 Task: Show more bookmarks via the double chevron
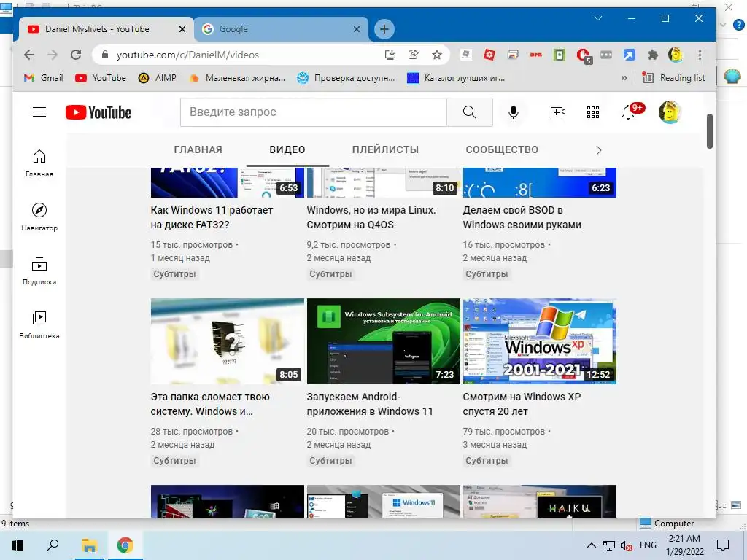[x=624, y=77]
